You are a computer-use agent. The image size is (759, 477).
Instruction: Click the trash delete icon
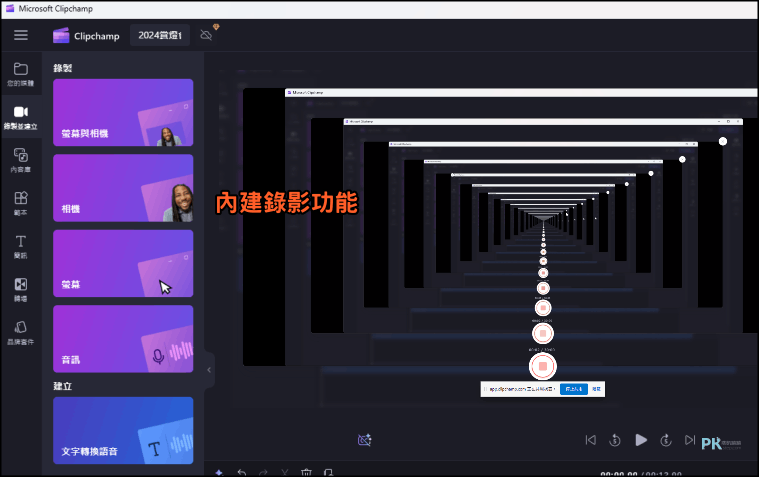tap(306, 472)
